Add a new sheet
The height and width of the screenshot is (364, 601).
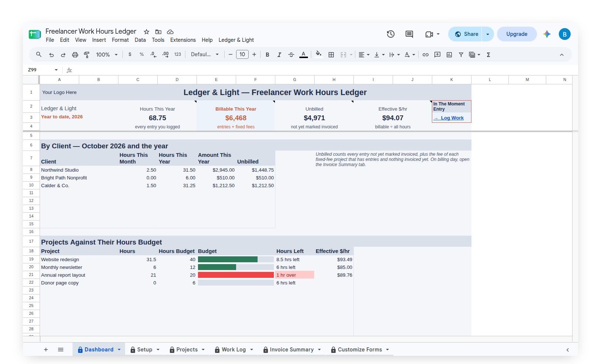[x=46, y=350]
